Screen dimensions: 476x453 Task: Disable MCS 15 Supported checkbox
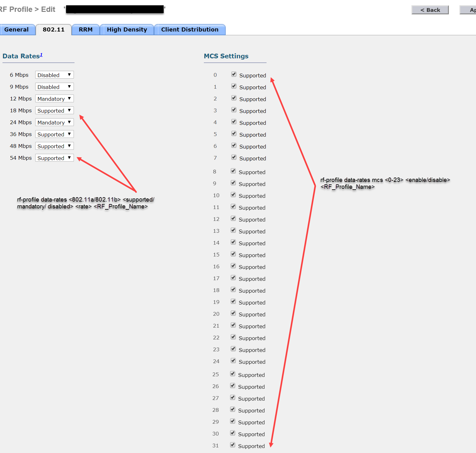coord(233,254)
